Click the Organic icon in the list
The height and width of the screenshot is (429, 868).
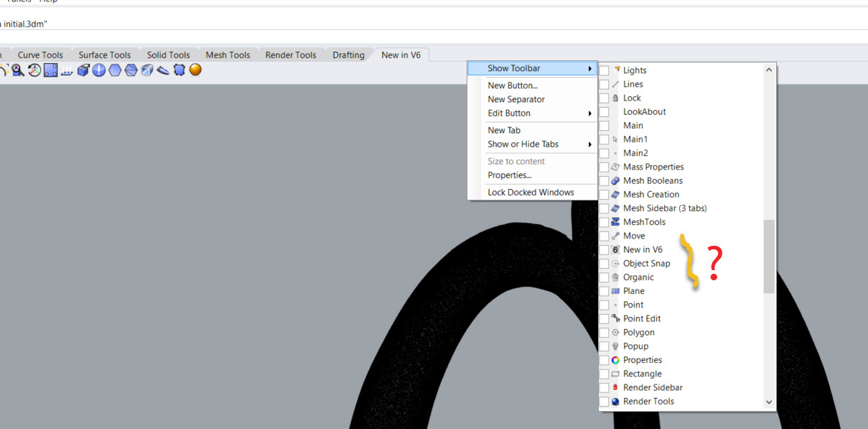pos(615,277)
